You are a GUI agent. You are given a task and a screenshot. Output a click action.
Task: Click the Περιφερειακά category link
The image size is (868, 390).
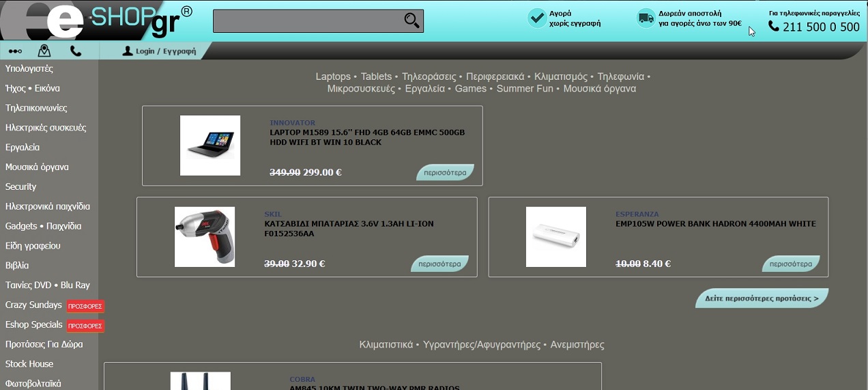(495, 76)
